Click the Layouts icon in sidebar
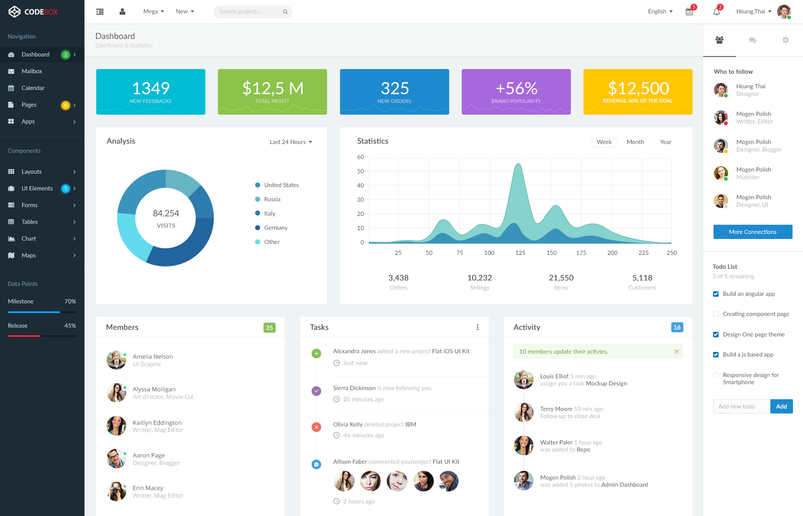 tap(11, 171)
